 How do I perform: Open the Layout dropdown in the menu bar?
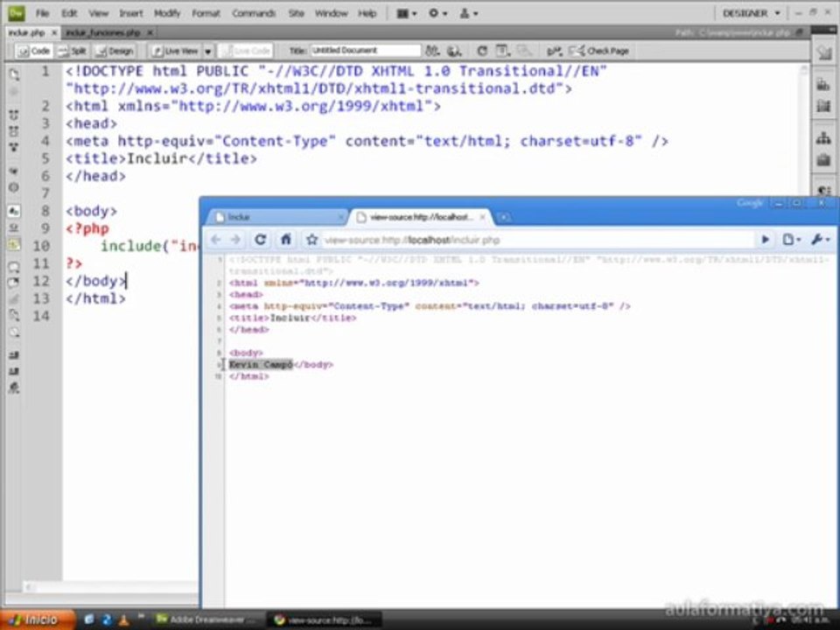click(x=407, y=13)
